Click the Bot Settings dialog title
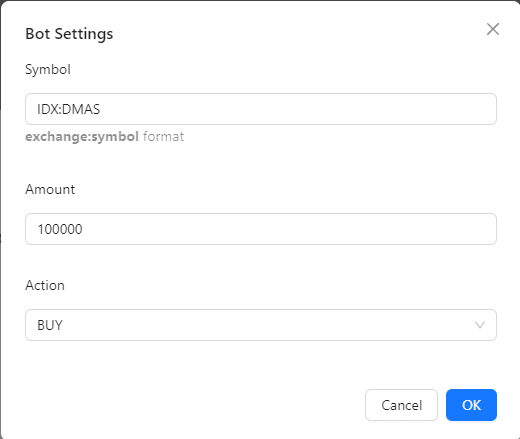This screenshot has height=439, width=520. (69, 34)
